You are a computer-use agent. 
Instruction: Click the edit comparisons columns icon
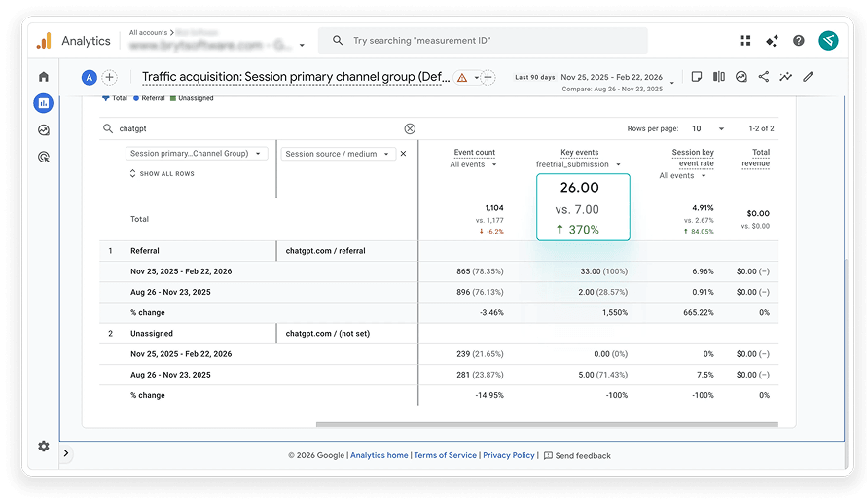click(719, 76)
